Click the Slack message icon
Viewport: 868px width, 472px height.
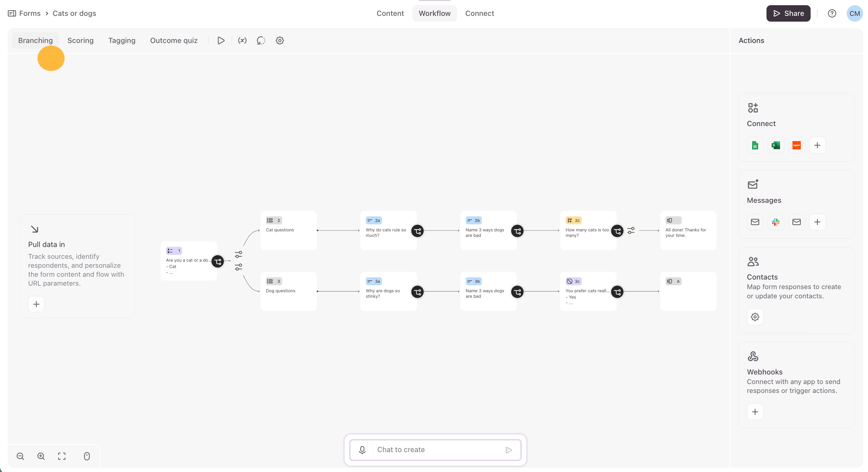[776, 222]
